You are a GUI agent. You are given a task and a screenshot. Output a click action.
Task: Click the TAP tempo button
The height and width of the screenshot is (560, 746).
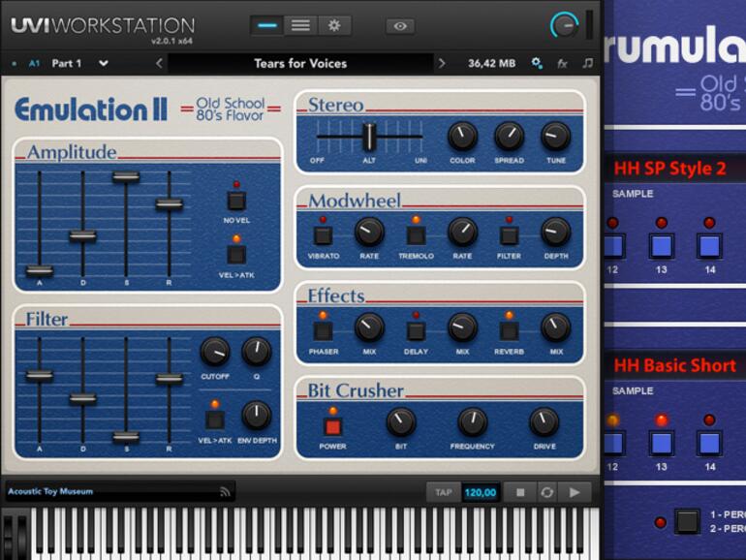444,492
